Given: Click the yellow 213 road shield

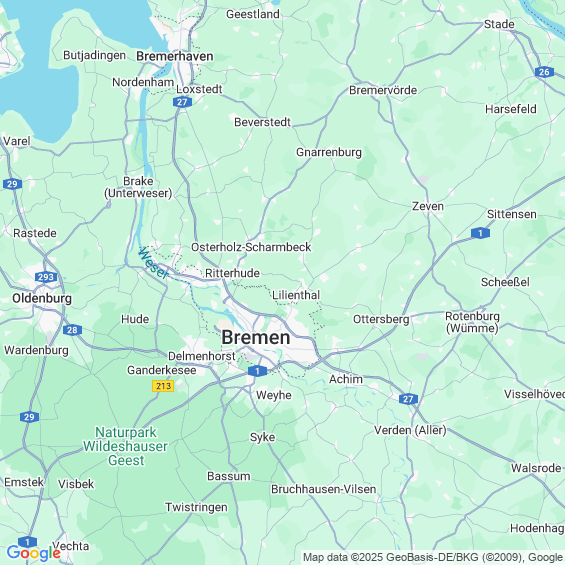Looking at the screenshot, I should tap(163, 386).
